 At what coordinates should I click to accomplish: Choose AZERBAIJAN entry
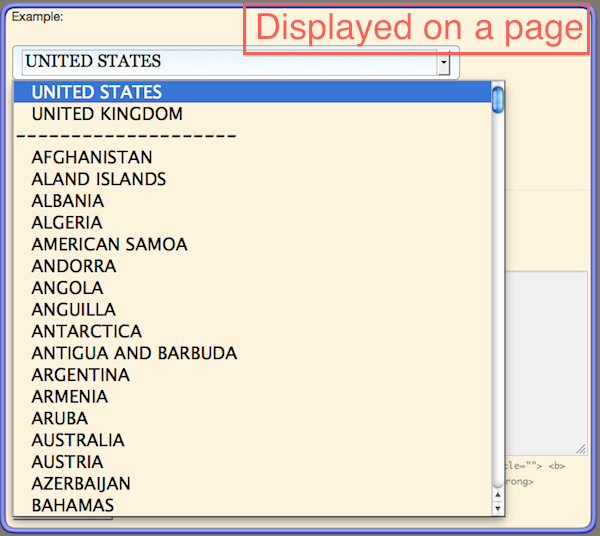coord(253,484)
